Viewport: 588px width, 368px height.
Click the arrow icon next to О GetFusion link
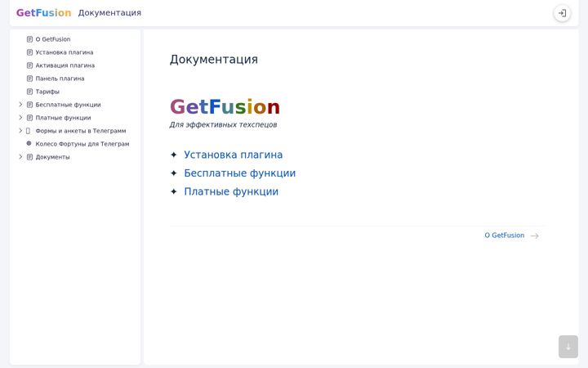coord(535,236)
